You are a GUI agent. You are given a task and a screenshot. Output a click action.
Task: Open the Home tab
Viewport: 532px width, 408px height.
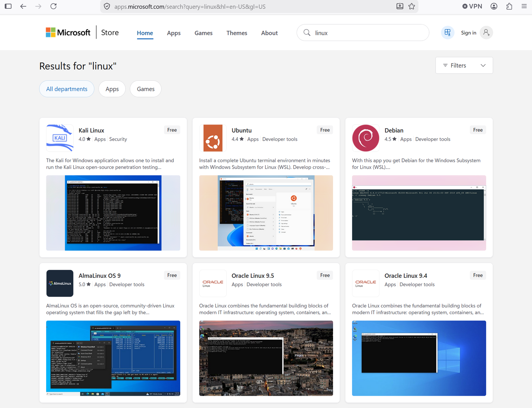(145, 33)
